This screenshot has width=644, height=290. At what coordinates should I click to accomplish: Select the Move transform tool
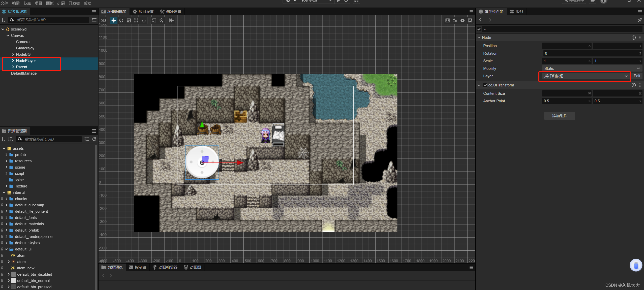pyautogui.click(x=114, y=20)
